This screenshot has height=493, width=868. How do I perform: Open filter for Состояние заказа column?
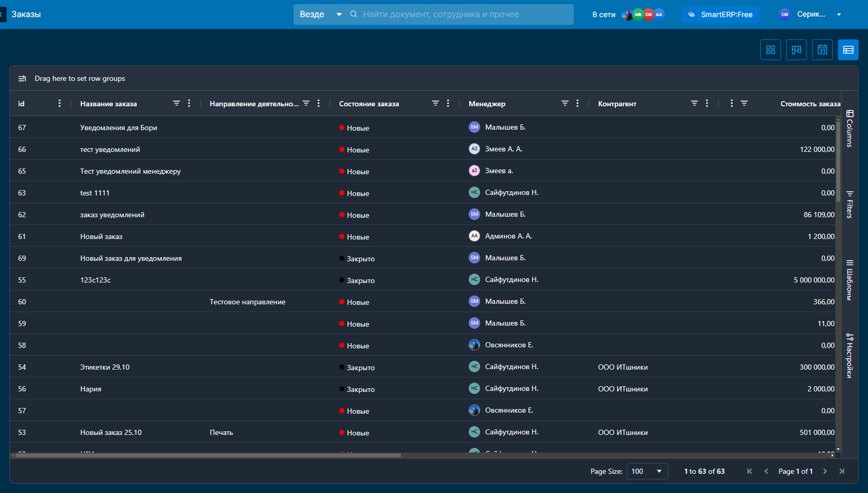tap(436, 103)
